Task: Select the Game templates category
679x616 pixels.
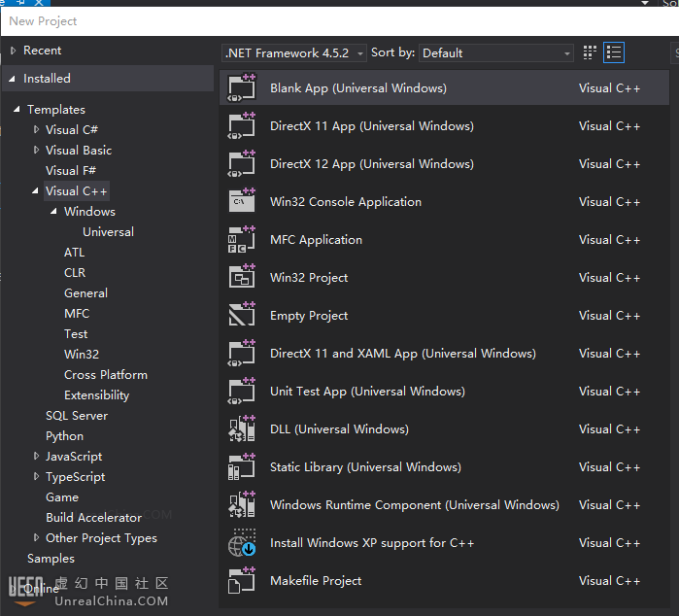Action: tap(62, 497)
